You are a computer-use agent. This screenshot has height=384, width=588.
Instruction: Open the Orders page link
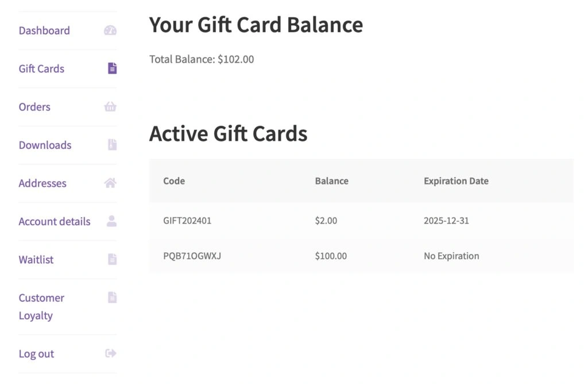34,107
